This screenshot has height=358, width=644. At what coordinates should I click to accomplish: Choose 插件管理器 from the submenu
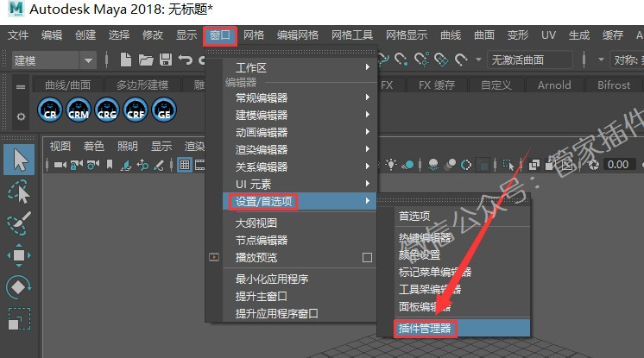click(462, 329)
